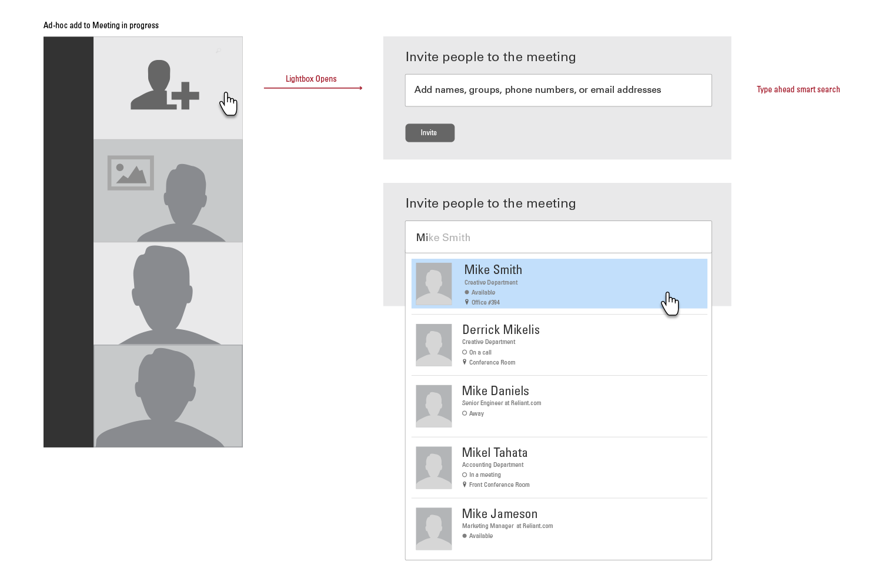Image resolution: width=882 pixels, height=588 pixels.
Task: Click the 'Ad-hoc add to Meeting in progress' title
Action: click(101, 25)
